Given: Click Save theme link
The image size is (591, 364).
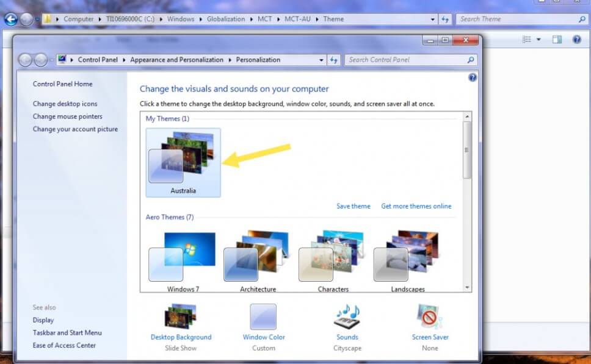Looking at the screenshot, I should pos(353,206).
